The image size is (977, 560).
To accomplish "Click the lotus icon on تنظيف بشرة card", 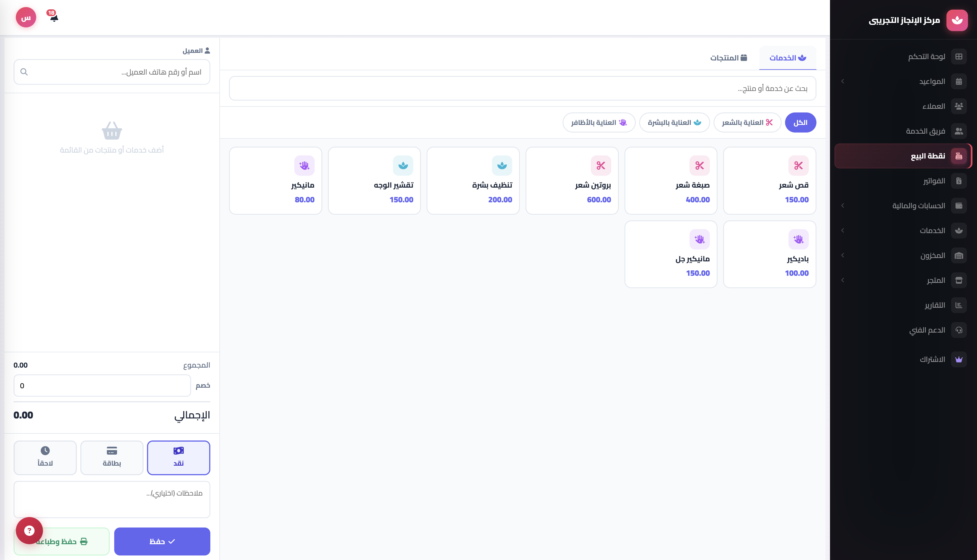I will pyautogui.click(x=502, y=165).
